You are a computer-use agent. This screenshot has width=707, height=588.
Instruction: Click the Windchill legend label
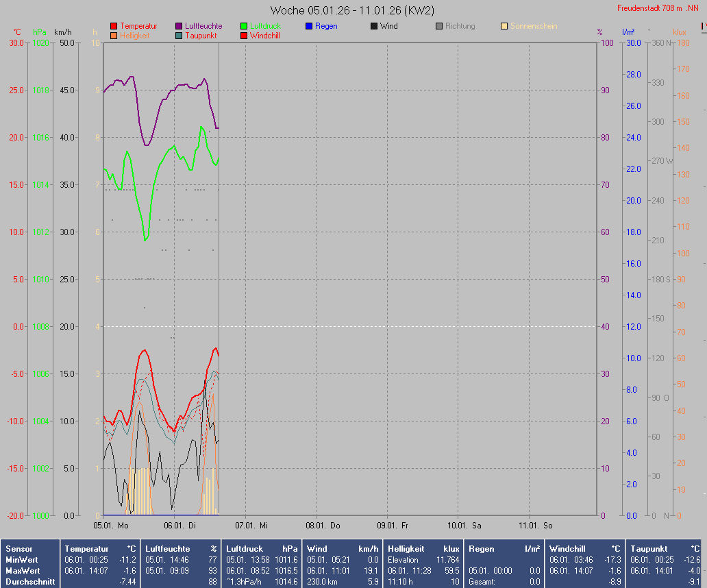[x=264, y=36]
